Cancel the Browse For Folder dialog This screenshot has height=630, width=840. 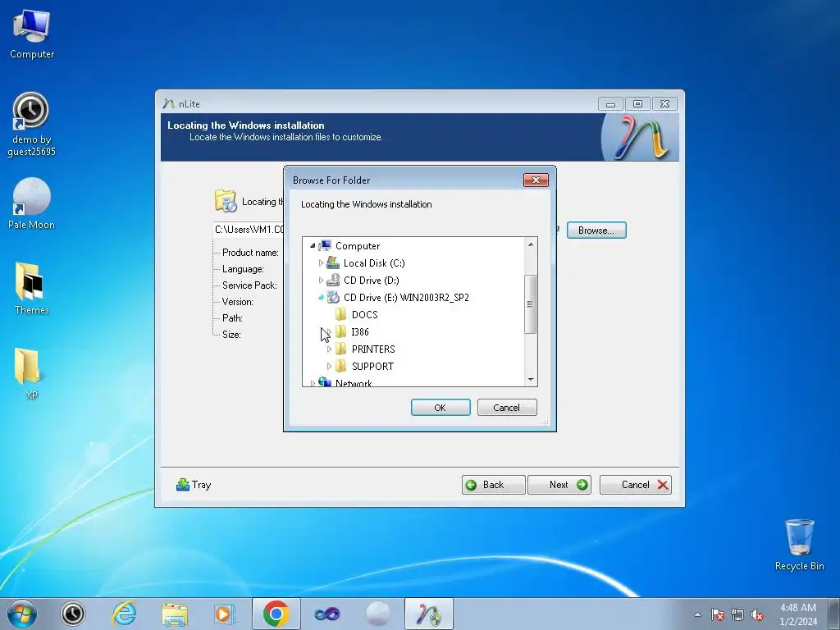[507, 407]
